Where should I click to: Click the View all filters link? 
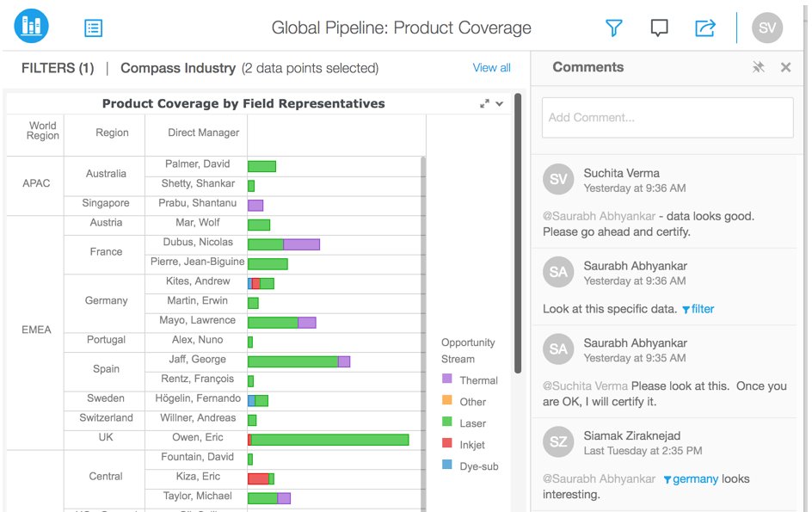pyautogui.click(x=491, y=68)
